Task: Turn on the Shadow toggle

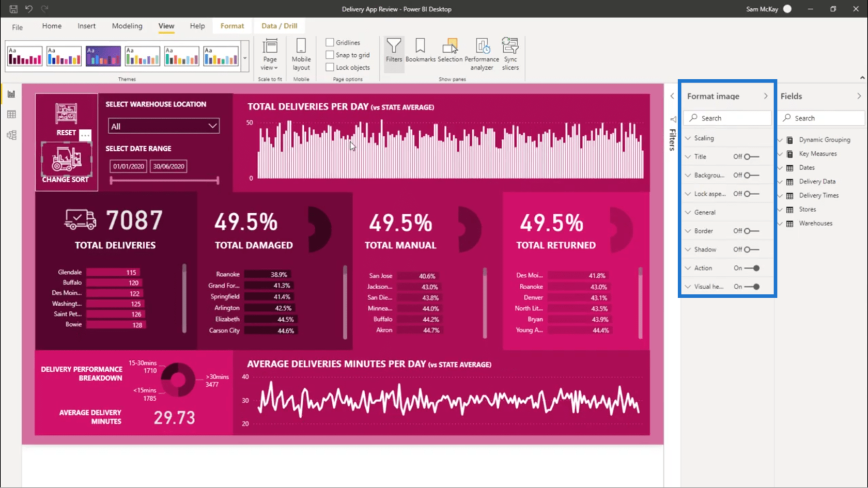Action: point(751,249)
